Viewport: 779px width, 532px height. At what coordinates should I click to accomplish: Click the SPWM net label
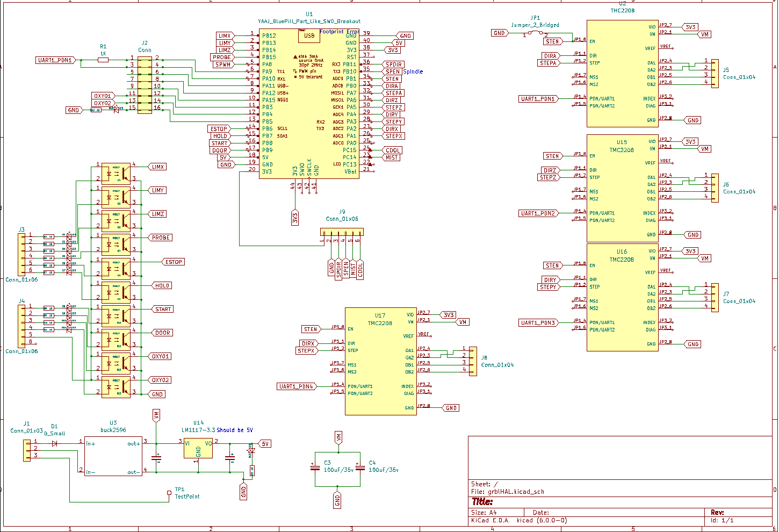[x=223, y=64]
